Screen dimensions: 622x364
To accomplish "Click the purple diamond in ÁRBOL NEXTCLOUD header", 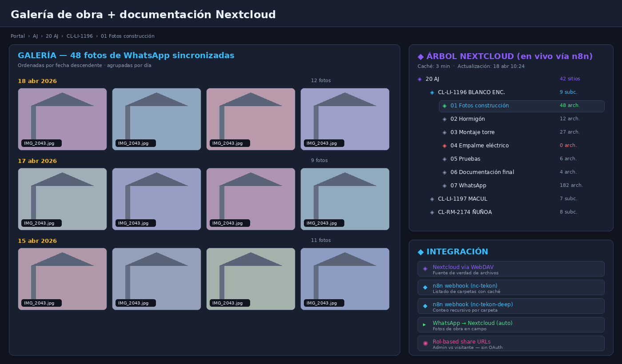I will pyautogui.click(x=421, y=56).
